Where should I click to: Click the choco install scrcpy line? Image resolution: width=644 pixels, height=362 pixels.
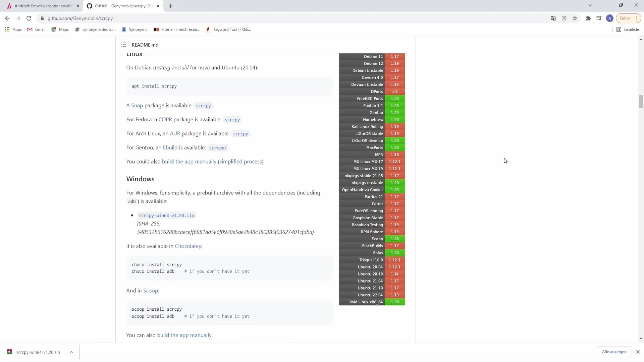tap(157, 264)
